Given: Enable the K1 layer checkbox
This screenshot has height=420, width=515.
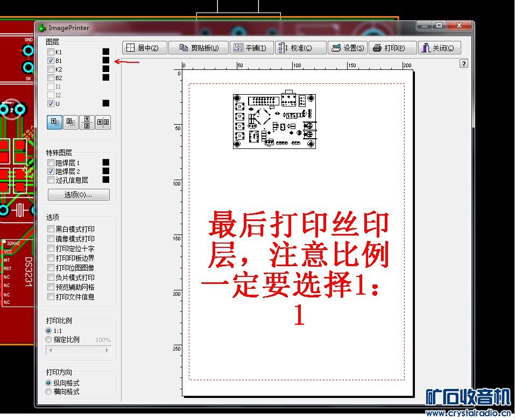Looking at the screenshot, I should point(51,52).
